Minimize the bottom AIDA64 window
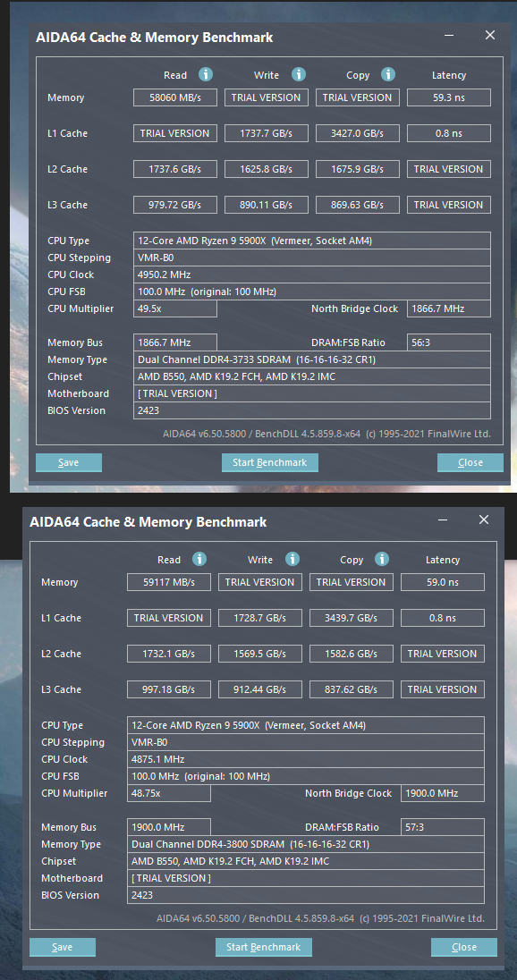517x980 pixels. point(443,520)
